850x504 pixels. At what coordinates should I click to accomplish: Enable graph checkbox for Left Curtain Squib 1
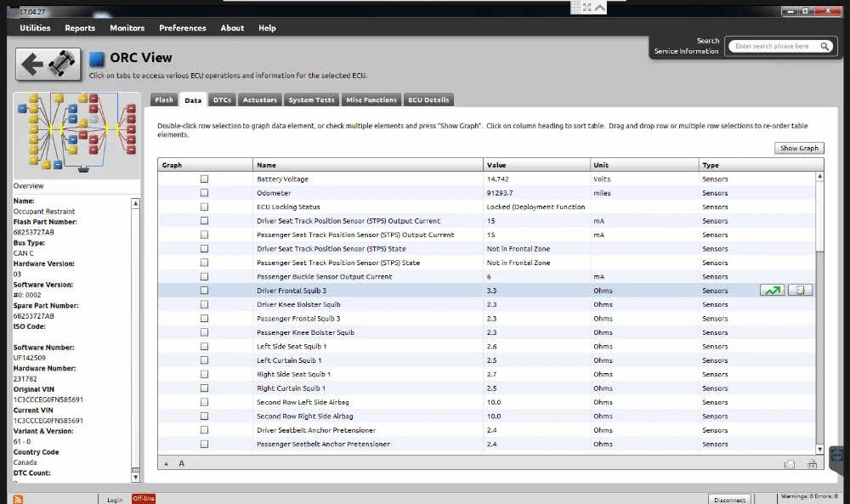[x=204, y=360]
